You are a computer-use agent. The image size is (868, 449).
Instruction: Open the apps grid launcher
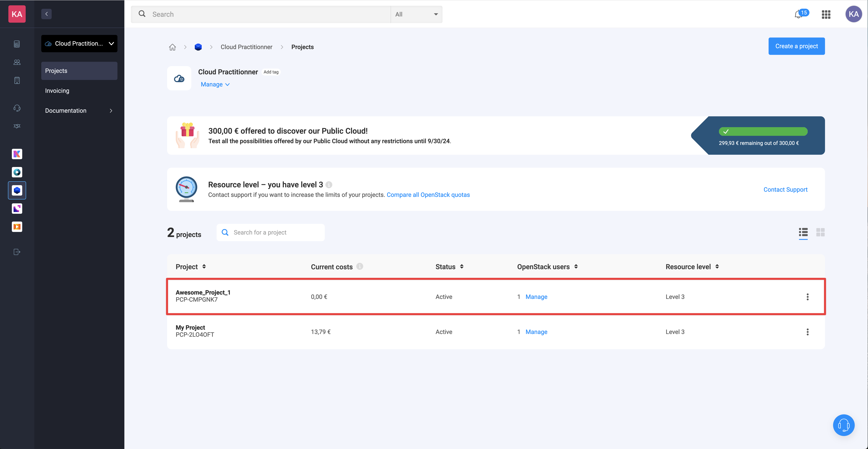click(826, 14)
